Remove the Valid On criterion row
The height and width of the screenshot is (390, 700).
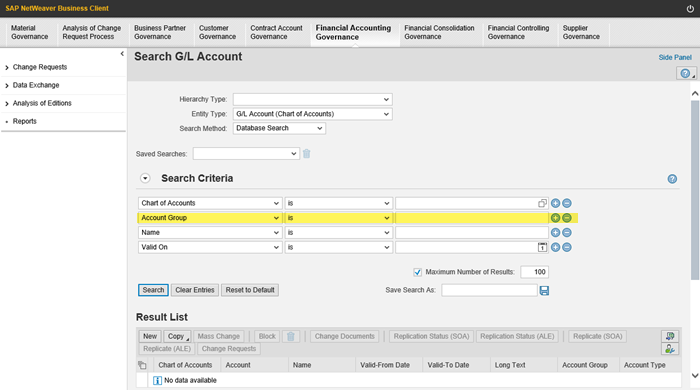tap(567, 247)
